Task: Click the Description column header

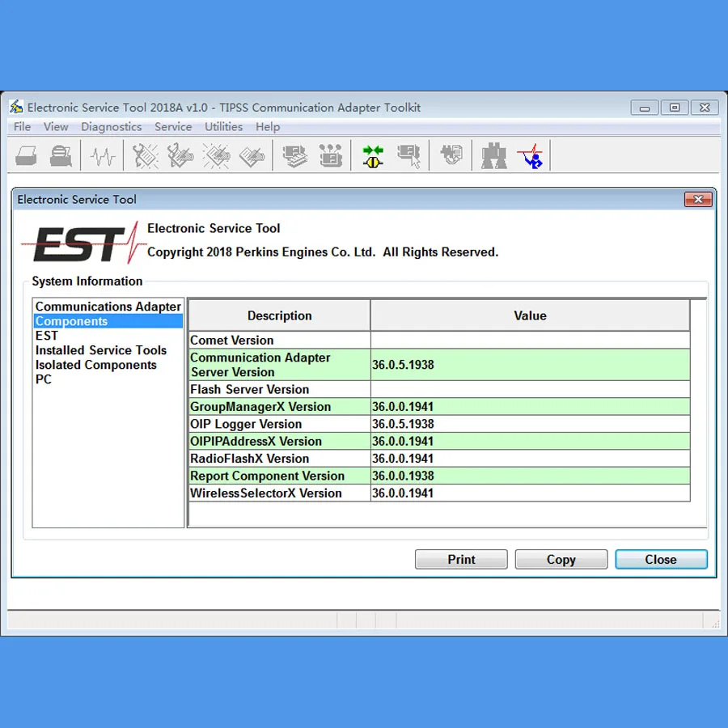Action: (x=280, y=315)
